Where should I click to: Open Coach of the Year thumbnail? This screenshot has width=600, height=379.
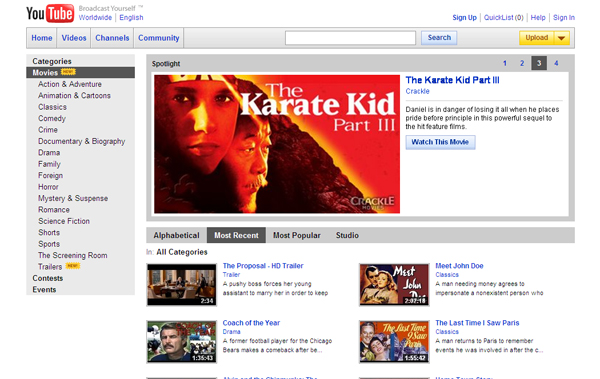point(182,341)
